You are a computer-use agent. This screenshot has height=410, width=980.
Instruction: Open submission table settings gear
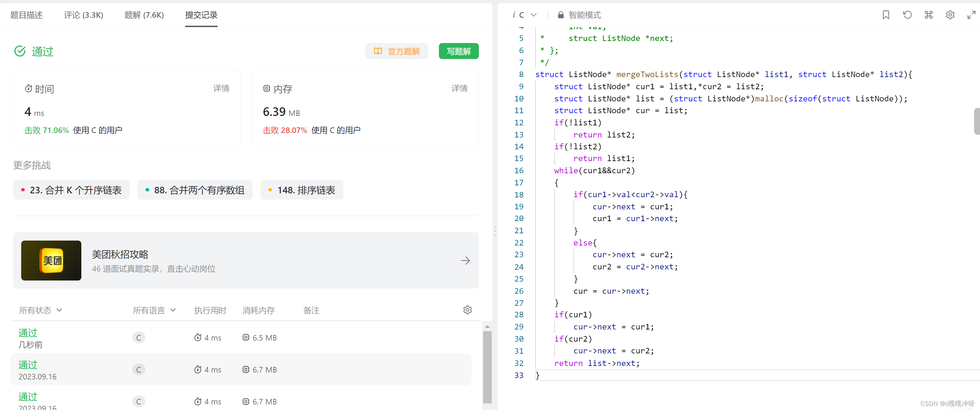pos(467,310)
